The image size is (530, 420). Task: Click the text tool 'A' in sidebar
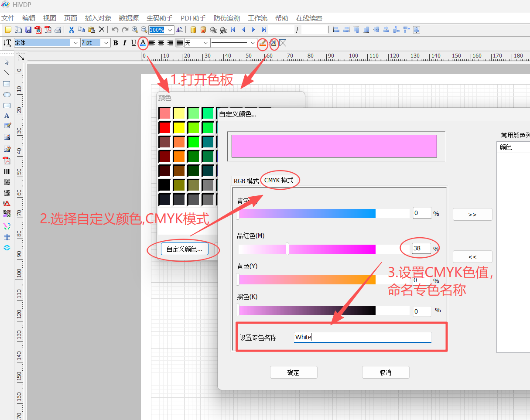7,116
